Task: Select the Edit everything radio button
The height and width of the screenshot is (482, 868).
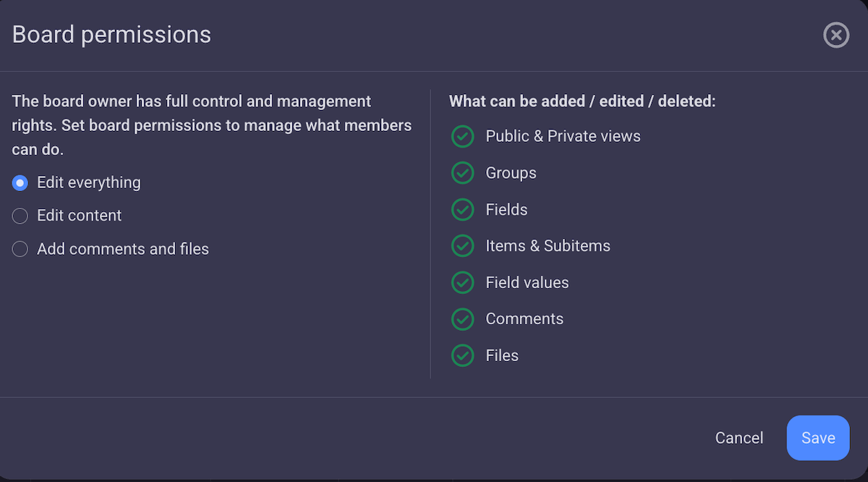Action: (20, 182)
